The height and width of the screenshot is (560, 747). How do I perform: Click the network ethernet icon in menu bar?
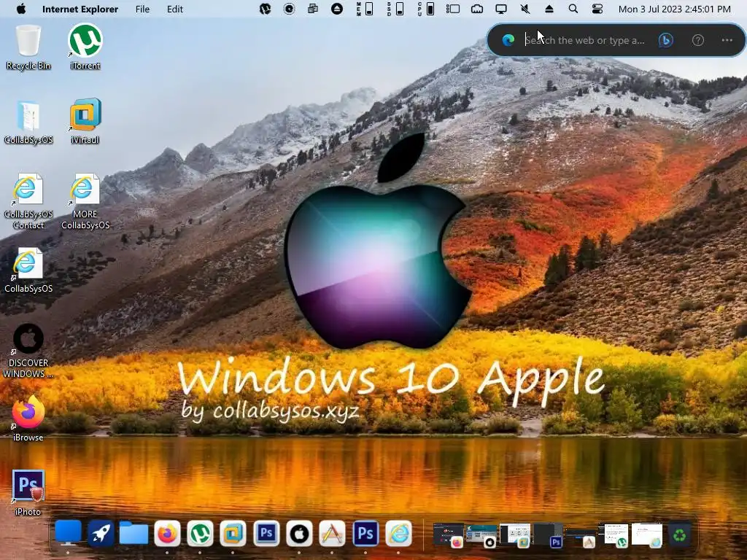477,9
